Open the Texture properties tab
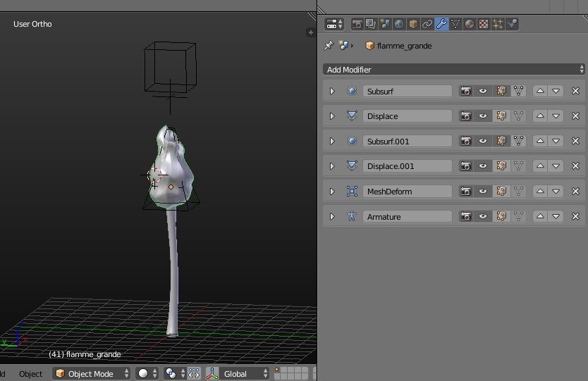 [484, 24]
